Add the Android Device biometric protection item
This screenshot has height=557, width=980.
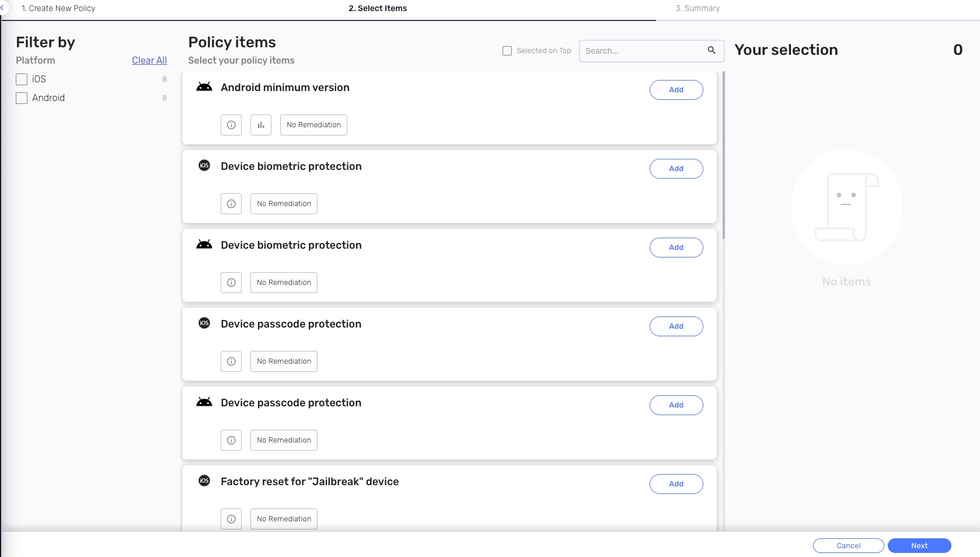pyautogui.click(x=676, y=248)
